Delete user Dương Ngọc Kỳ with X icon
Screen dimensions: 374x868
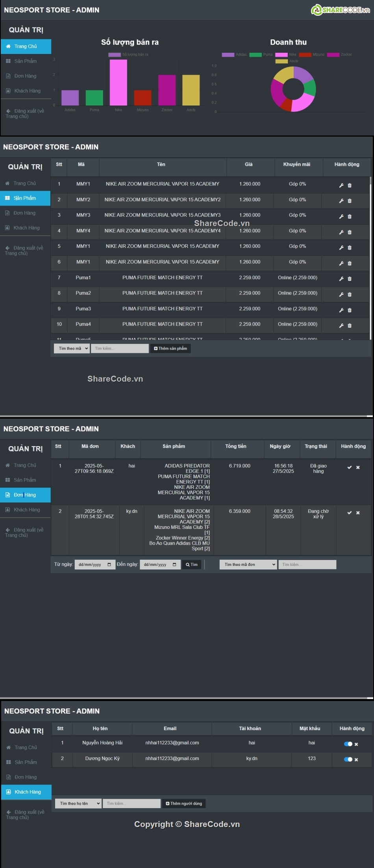[356, 760]
